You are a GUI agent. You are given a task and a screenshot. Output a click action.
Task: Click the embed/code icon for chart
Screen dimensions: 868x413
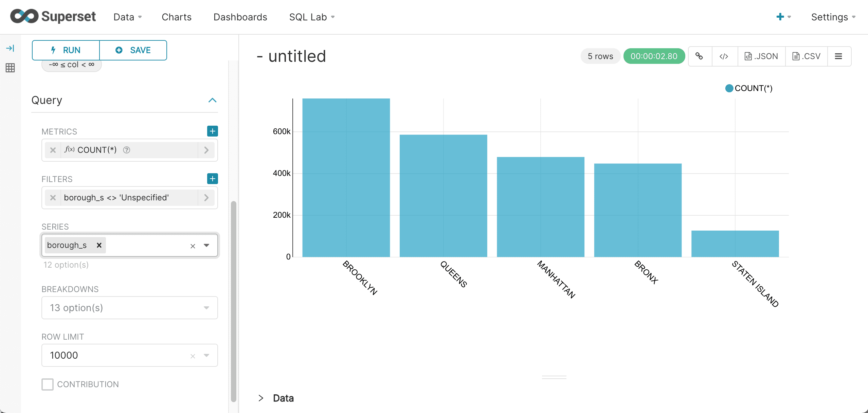click(724, 56)
